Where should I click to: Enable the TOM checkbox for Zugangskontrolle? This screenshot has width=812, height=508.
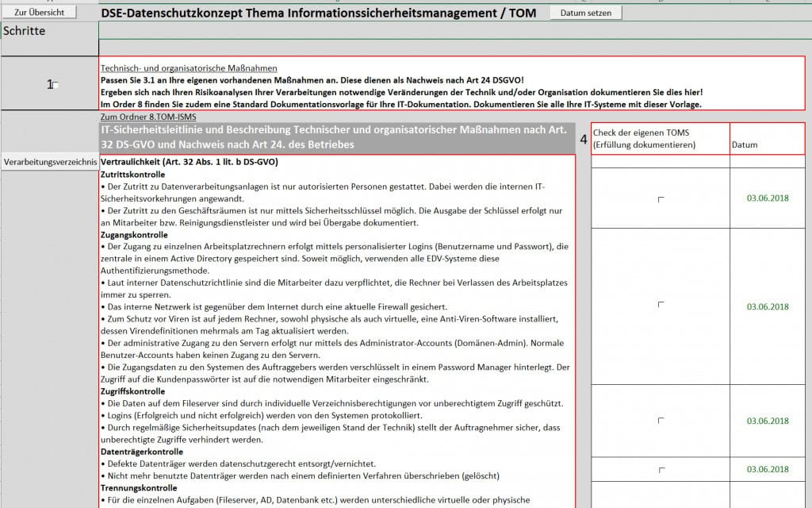pos(661,304)
